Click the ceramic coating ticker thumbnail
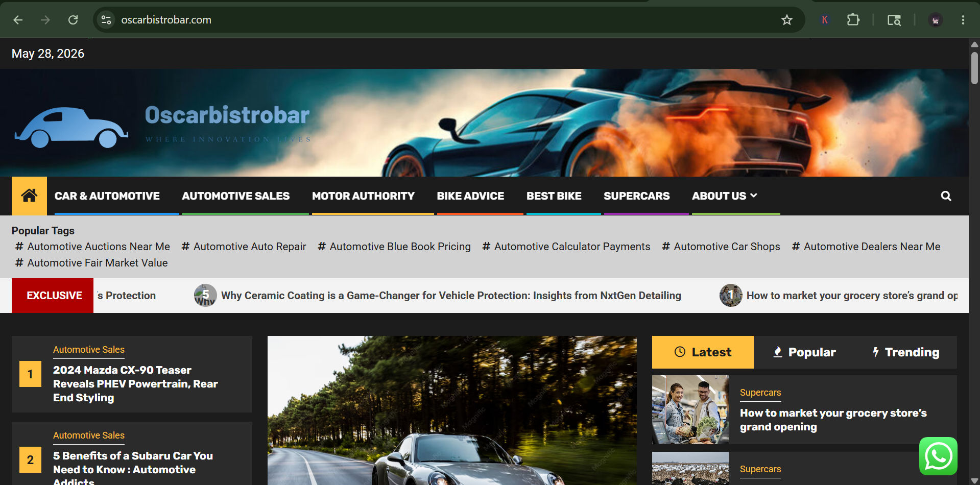Screen dimensions: 980x485 point(205,295)
